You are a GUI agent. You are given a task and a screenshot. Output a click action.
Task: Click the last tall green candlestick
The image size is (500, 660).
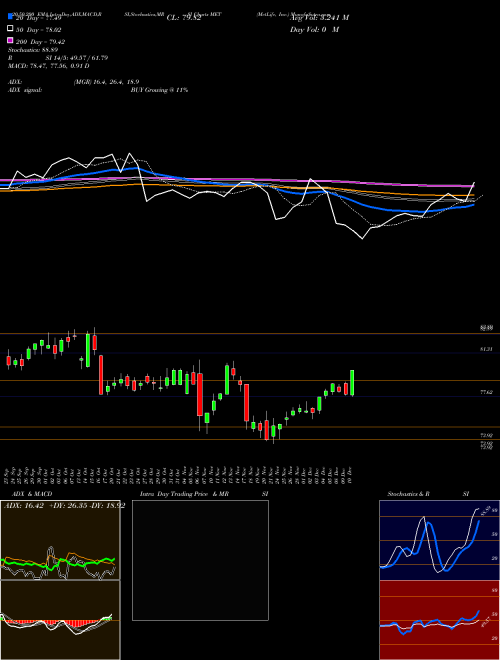352,383
